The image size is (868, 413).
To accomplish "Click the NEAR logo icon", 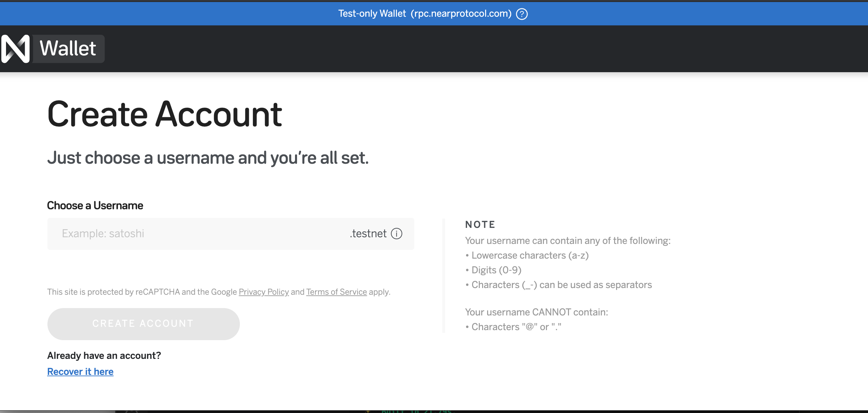I will 15,49.
